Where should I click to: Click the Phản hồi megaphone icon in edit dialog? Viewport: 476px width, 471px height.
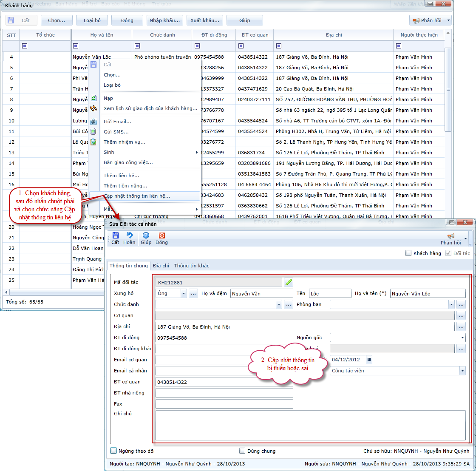(x=451, y=236)
